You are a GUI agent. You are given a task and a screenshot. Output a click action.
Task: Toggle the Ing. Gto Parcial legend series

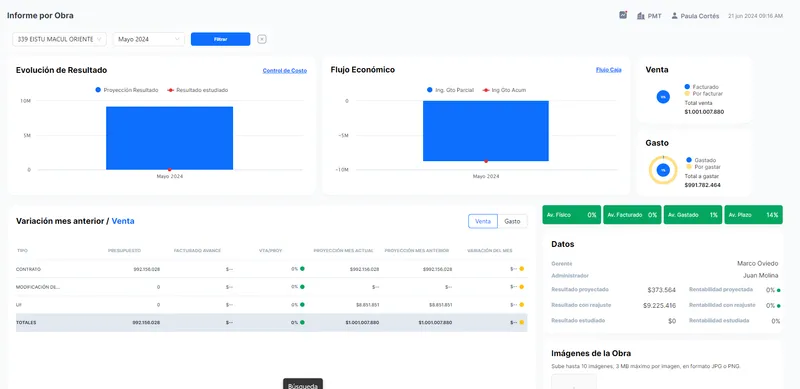450,90
